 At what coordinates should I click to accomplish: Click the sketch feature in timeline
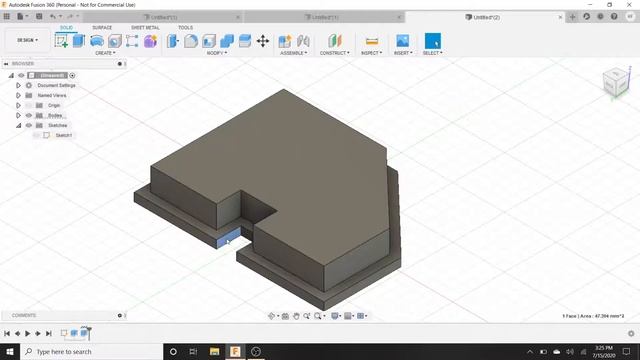(64, 333)
